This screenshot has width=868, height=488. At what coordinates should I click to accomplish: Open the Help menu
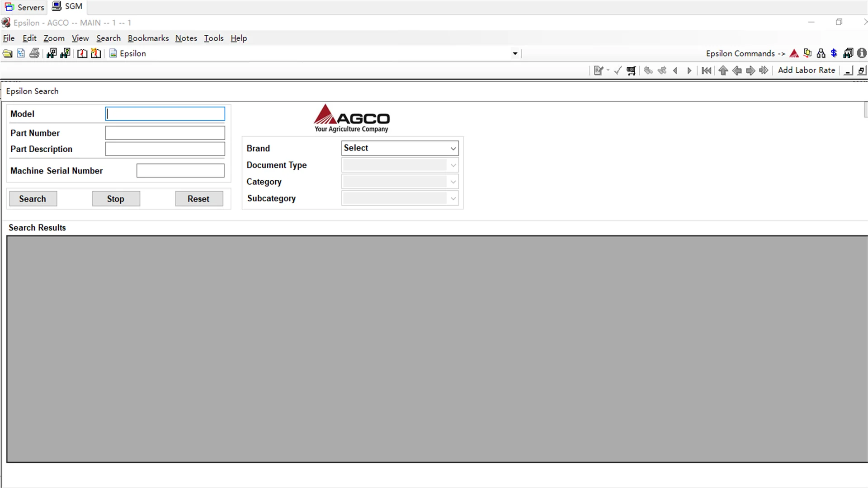pos(239,38)
